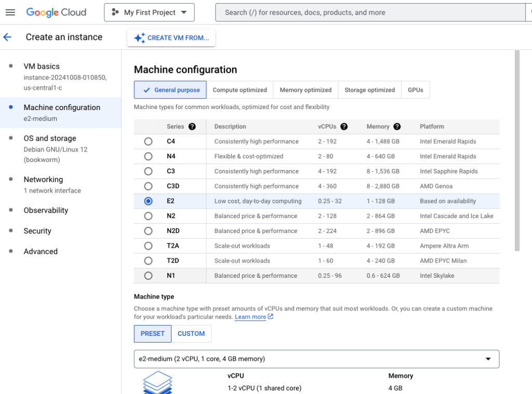Image resolution: width=532 pixels, height=394 pixels.
Task: Select the E2 series radio button
Action: click(148, 201)
